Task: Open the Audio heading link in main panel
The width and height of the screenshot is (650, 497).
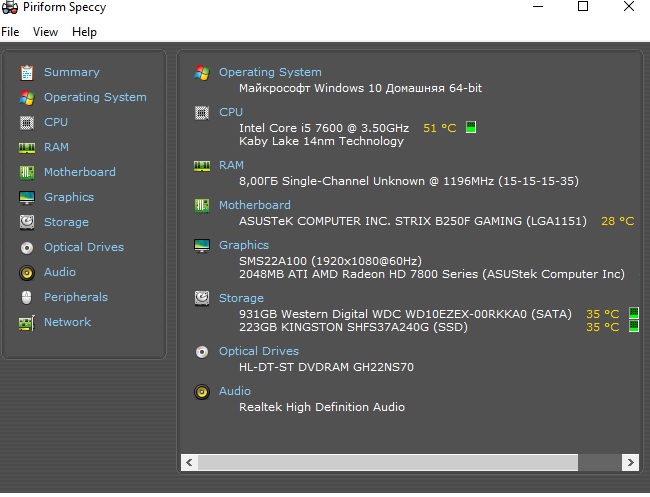Action: pyautogui.click(x=235, y=391)
